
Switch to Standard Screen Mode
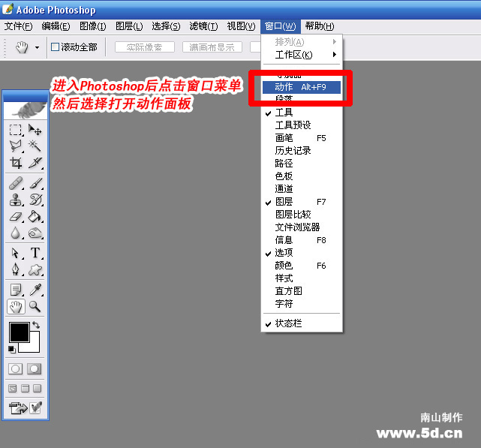(12, 389)
